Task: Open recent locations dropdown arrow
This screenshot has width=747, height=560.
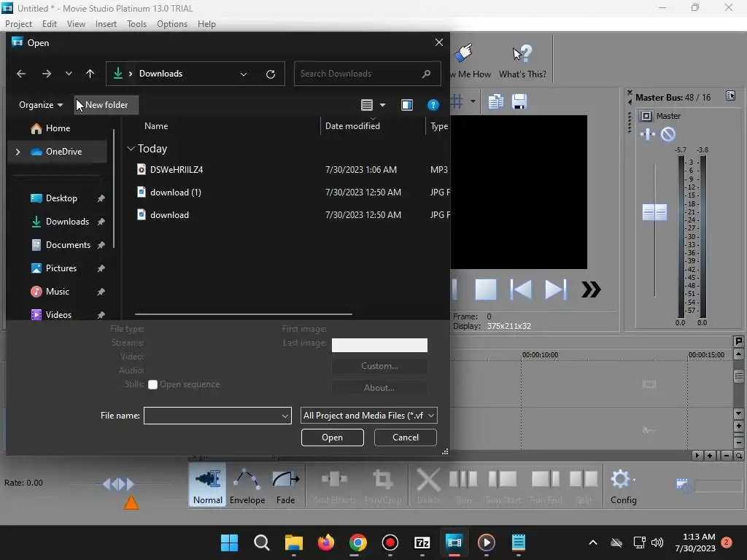Action: (69, 74)
